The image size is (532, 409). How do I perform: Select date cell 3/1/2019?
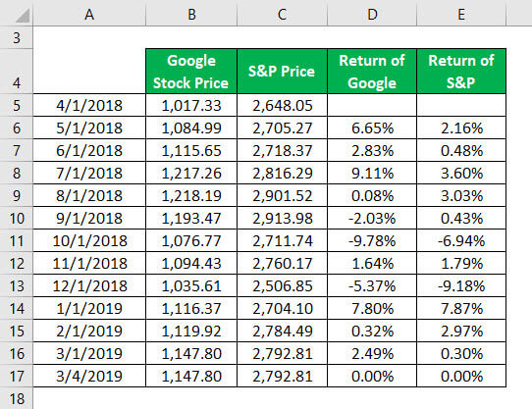[x=89, y=353]
